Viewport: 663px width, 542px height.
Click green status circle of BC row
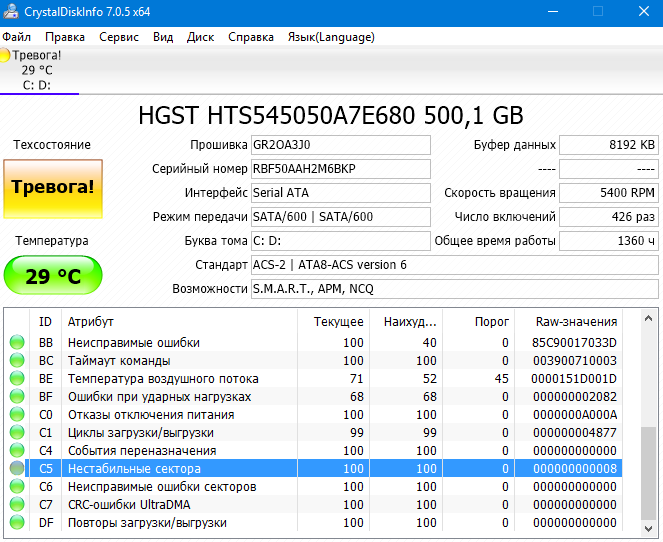click(17, 360)
